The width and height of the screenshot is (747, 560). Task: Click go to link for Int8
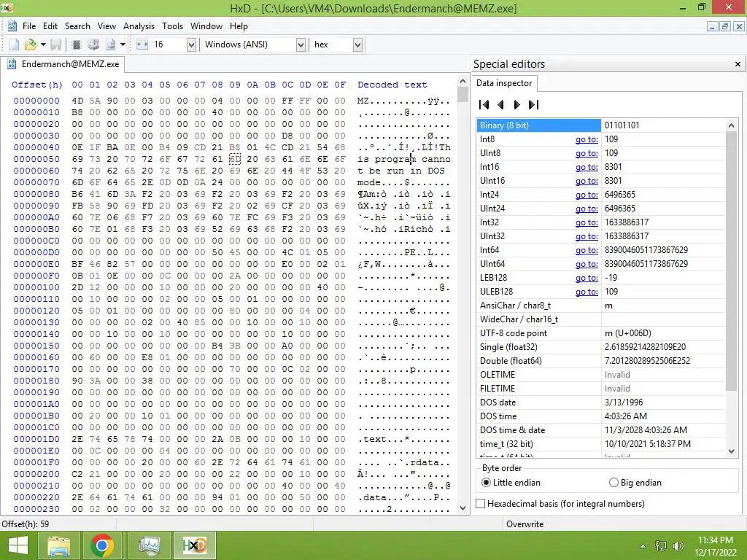[587, 139]
